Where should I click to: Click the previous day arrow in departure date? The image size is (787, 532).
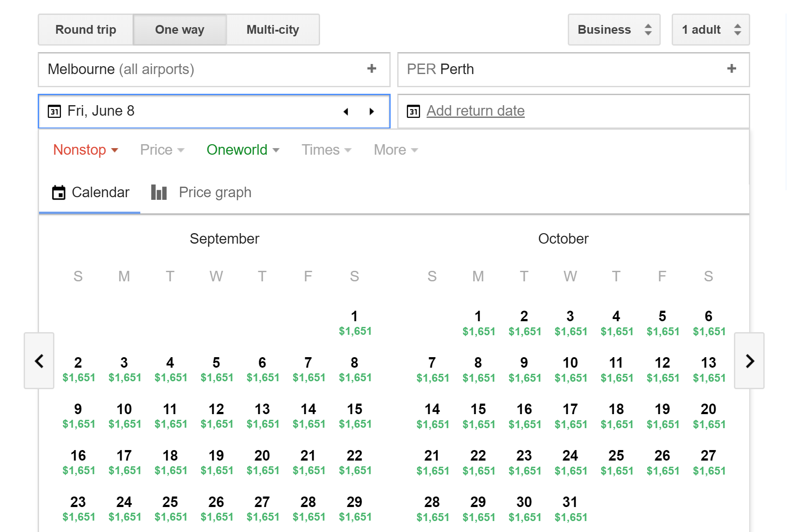click(345, 112)
